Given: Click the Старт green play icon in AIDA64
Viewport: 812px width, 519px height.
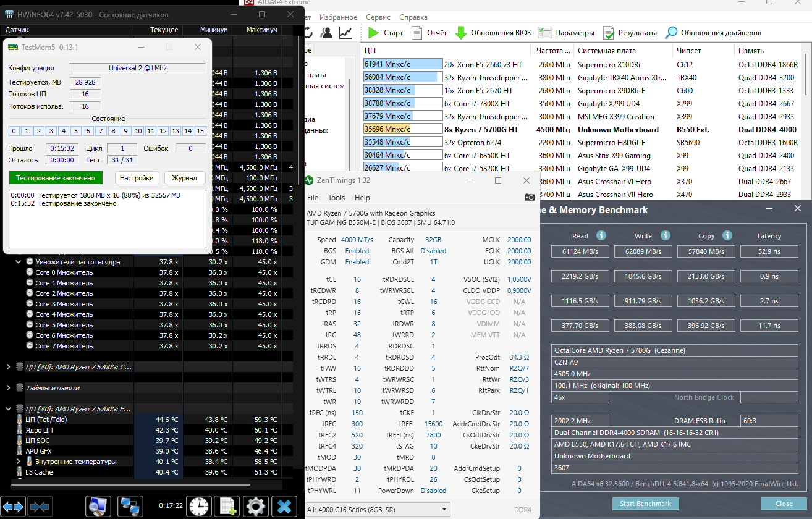Looking at the screenshot, I should click(373, 33).
